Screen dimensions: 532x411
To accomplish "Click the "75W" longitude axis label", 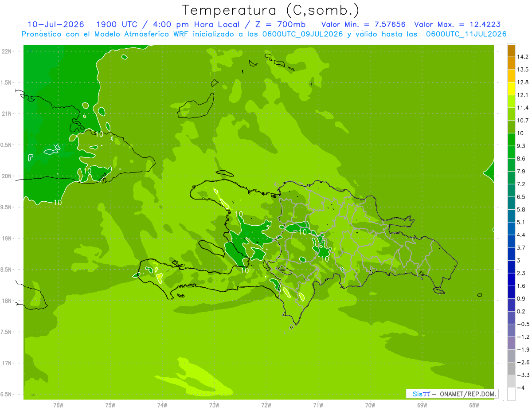I will (x=110, y=405).
